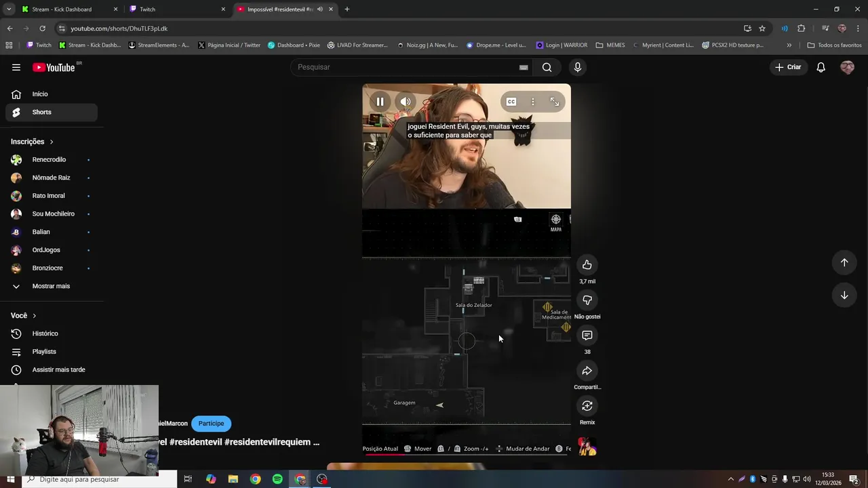868x488 pixels.
Task: Open the tab search dropdown
Action: pos(9,9)
